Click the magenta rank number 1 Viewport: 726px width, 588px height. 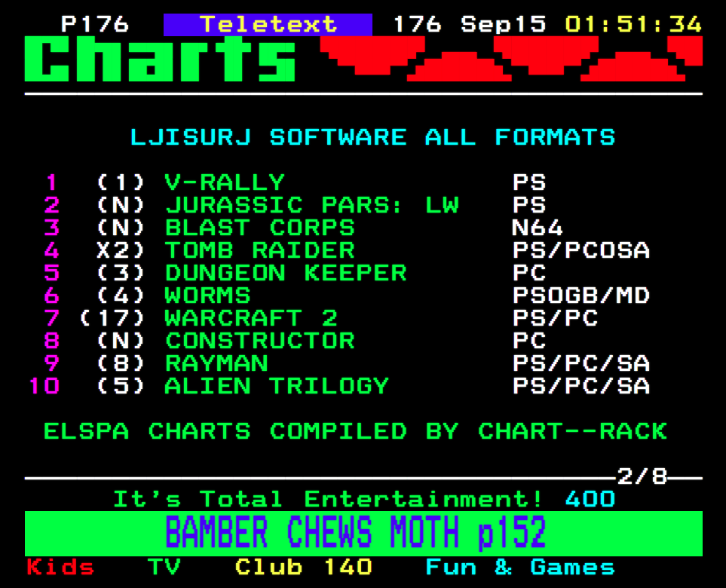pos(51,182)
